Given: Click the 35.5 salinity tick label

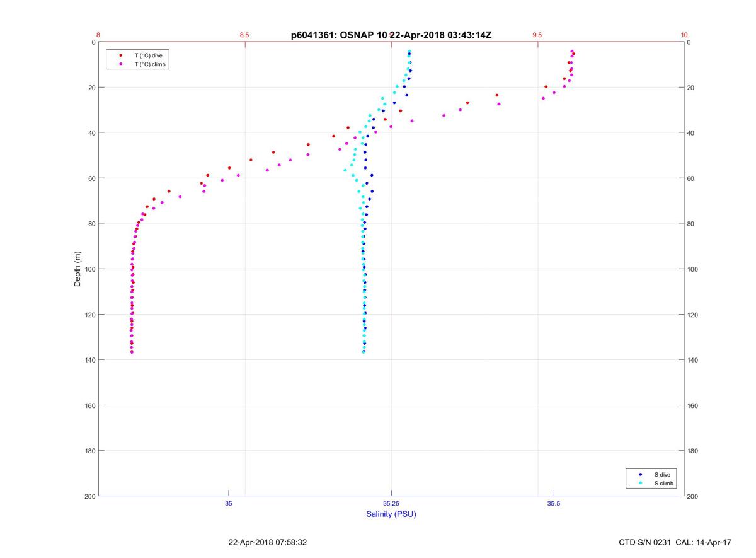Looking at the screenshot, I should coord(554,503).
